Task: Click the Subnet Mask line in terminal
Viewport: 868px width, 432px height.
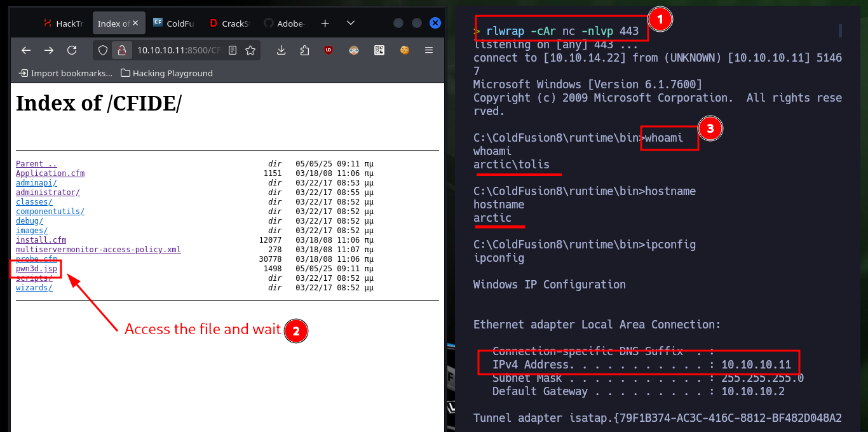Action: pyautogui.click(x=648, y=378)
